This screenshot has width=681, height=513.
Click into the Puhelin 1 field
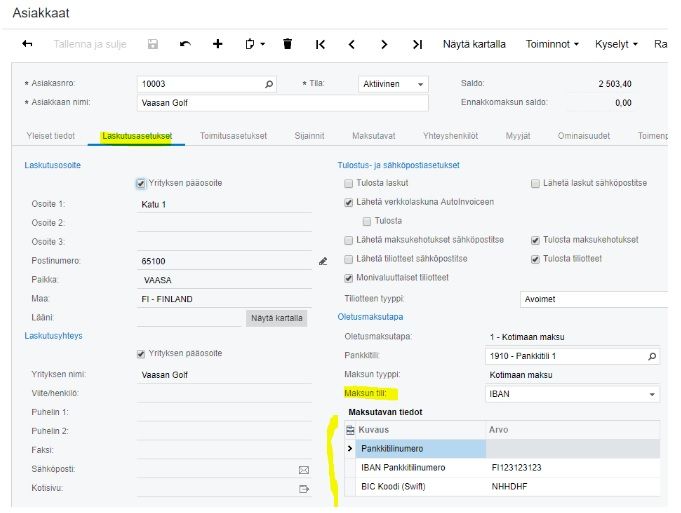coord(225,412)
